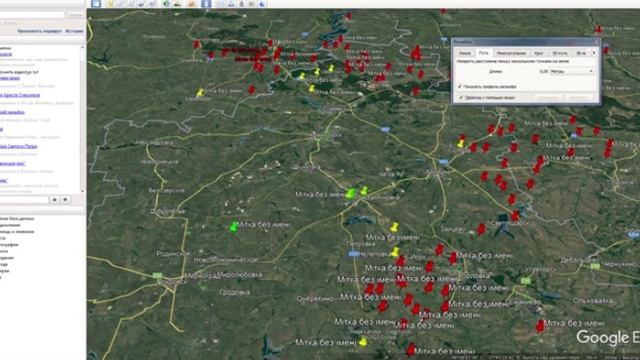This screenshot has height=360, width=640.
Task: Click the bright green pin in the map center
Action: click(x=351, y=193)
